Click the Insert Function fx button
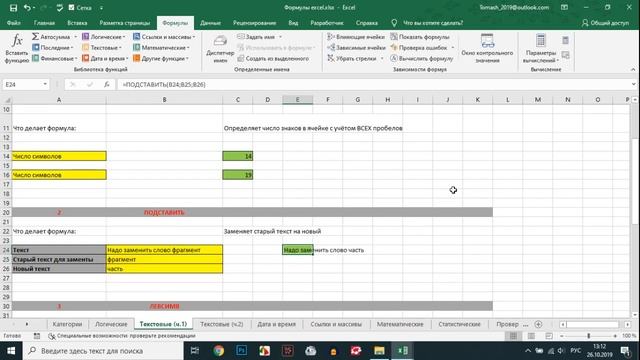 click(17, 49)
